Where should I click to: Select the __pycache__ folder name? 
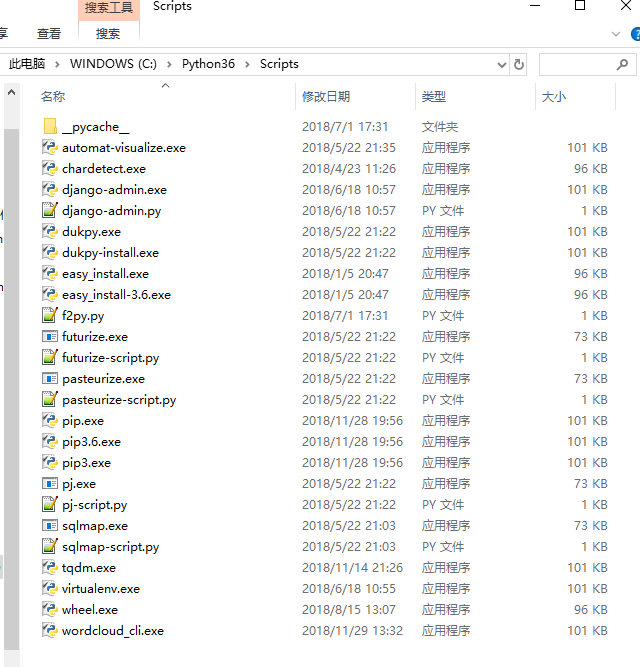pos(96,127)
